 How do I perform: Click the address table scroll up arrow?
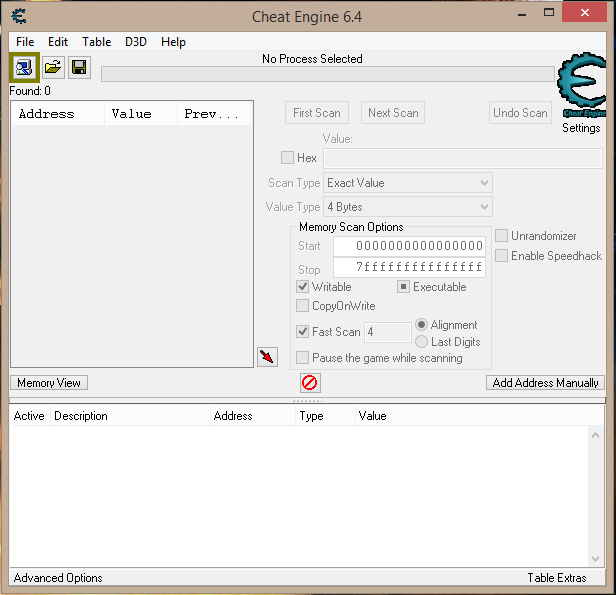tap(595, 435)
